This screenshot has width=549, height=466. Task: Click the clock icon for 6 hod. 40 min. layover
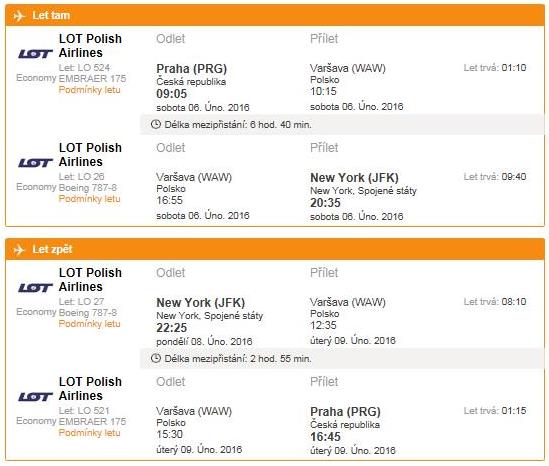point(155,124)
